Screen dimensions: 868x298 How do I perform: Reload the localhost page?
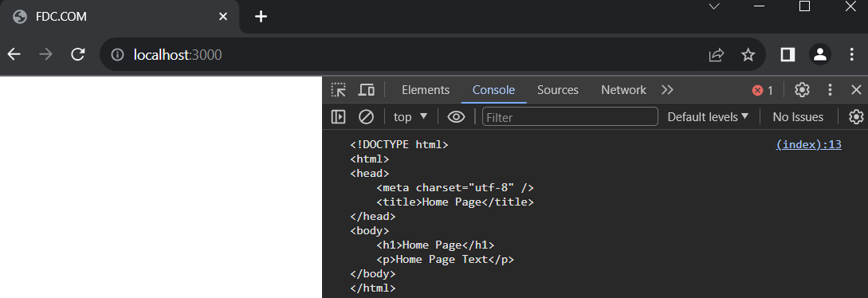78,54
